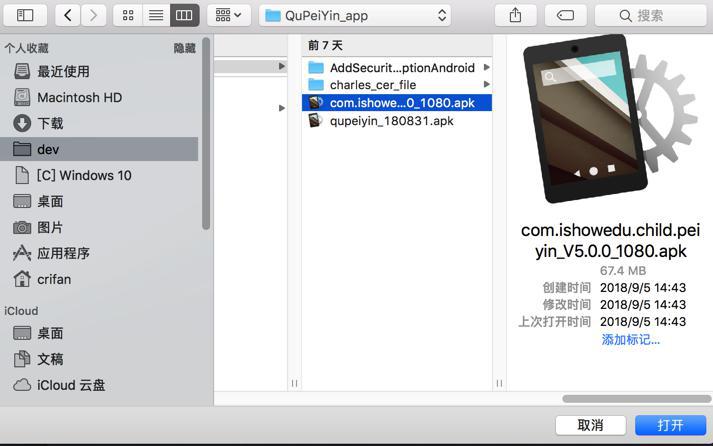The width and height of the screenshot is (713, 446).
Task: Go forward with the right chevron
Action: tap(94, 15)
